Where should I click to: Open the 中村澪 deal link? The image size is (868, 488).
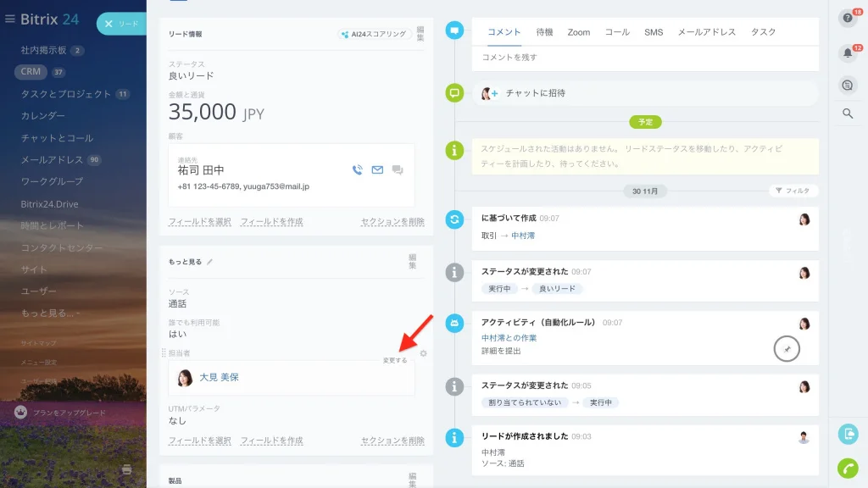tap(522, 236)
